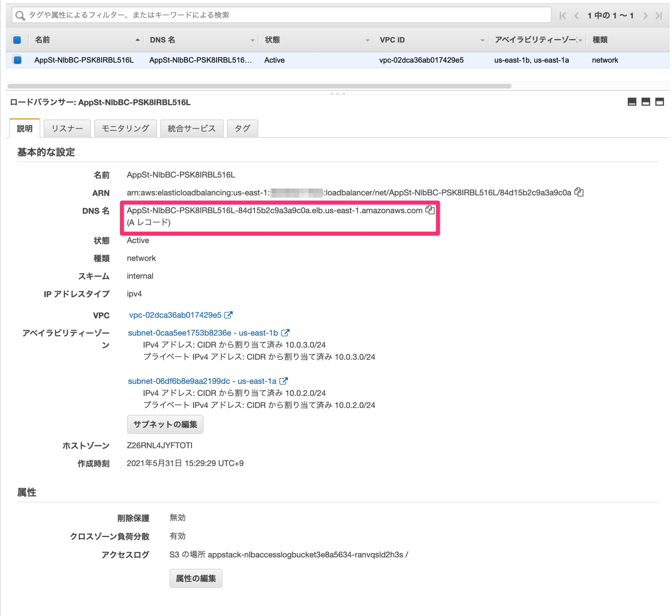Viewport: 672px width, 616px height.
Task: Select the split pane layout icon
Action: pos(646,102)
